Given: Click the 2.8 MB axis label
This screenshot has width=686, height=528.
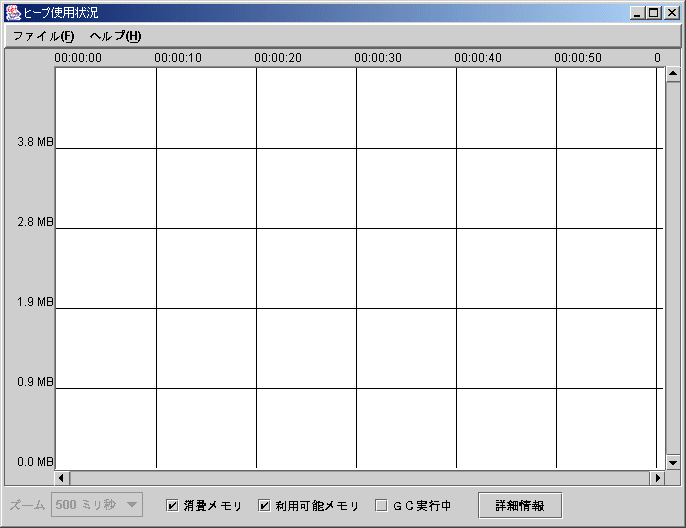Looking at the screenshot, I should (35, 222).
